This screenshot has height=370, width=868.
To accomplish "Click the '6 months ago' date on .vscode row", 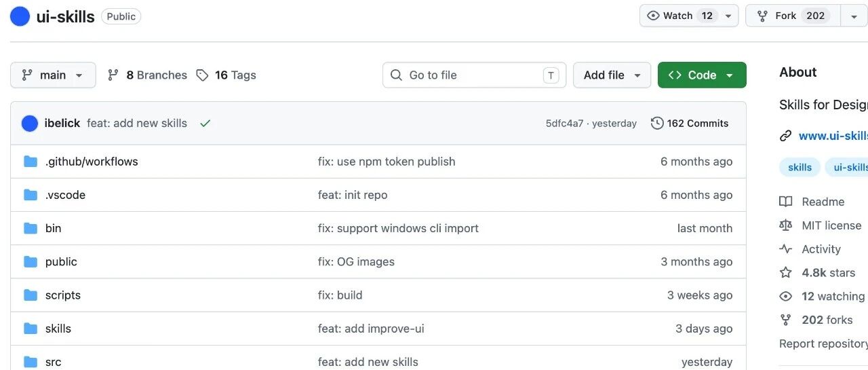I will [x=696, y=195].
